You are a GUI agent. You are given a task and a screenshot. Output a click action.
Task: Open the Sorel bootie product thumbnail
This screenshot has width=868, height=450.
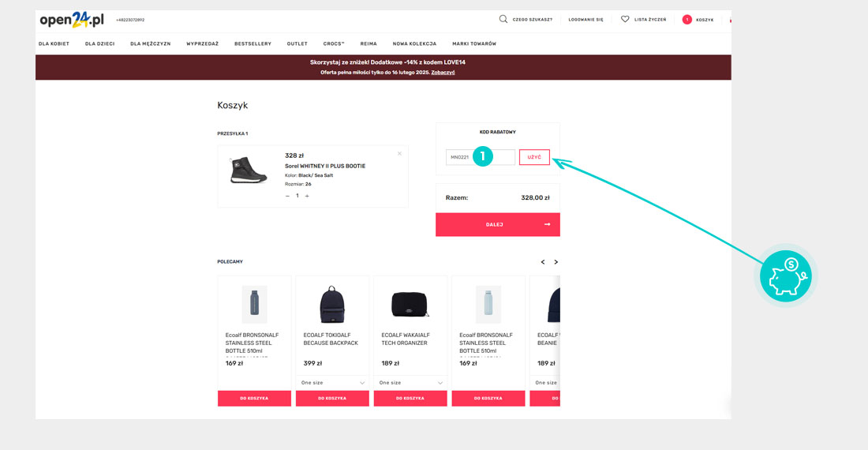point(248,170)
